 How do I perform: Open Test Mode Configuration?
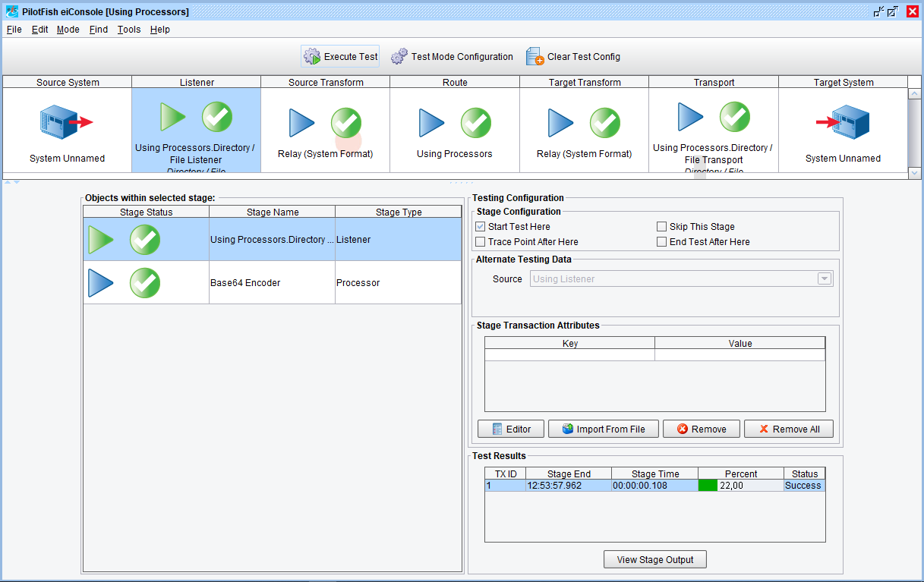(453, 57)
